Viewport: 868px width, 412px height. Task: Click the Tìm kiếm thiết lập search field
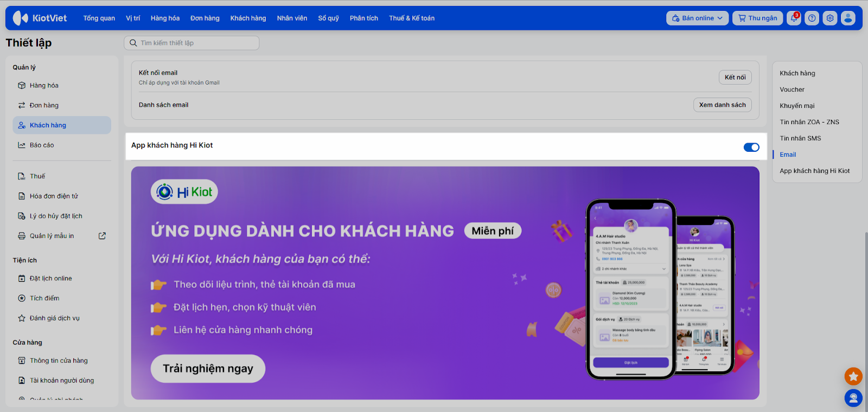tap(192, 43)
